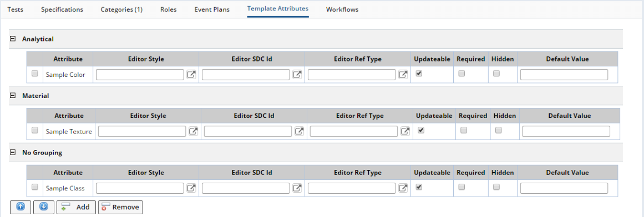Collapse the Material group

pos(13,96)
